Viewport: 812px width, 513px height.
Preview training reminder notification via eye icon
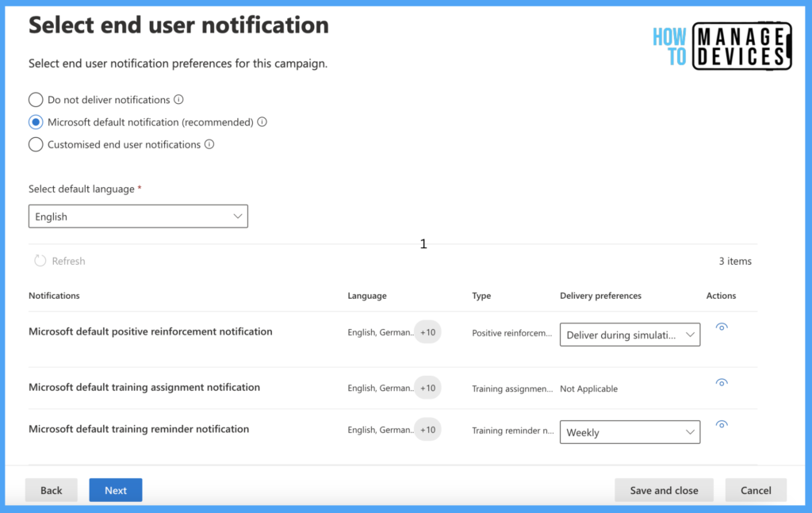721,424
